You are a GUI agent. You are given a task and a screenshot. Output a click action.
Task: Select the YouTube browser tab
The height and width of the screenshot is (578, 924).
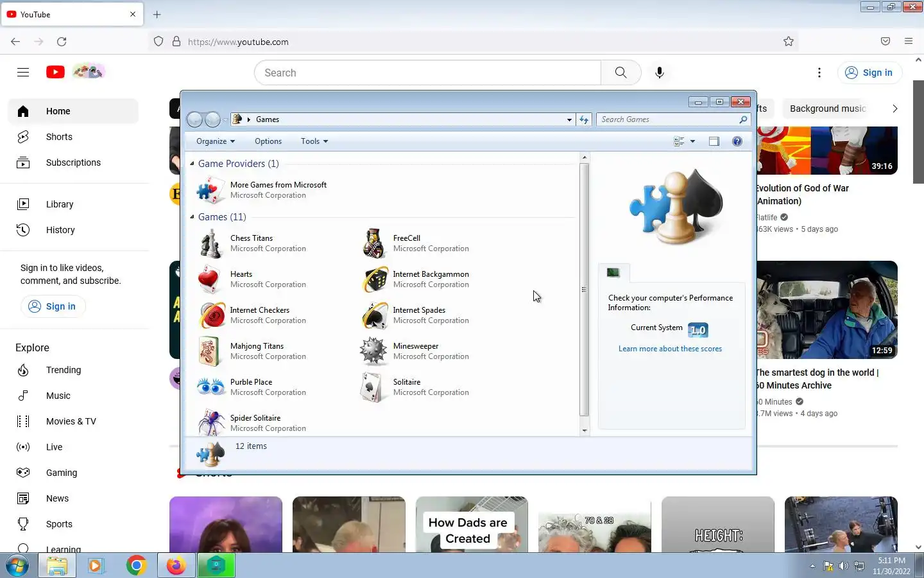(72, 14)
